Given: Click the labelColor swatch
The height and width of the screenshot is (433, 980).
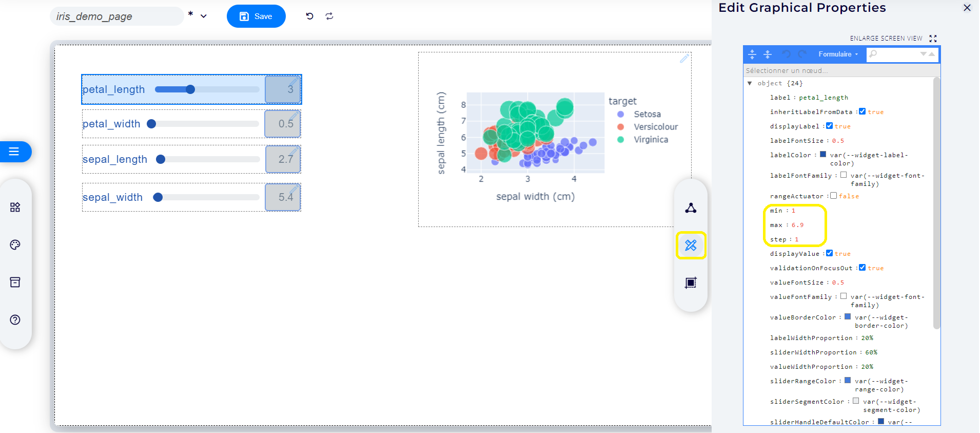Looking at the screenshot, I should [x=823, y=155].
